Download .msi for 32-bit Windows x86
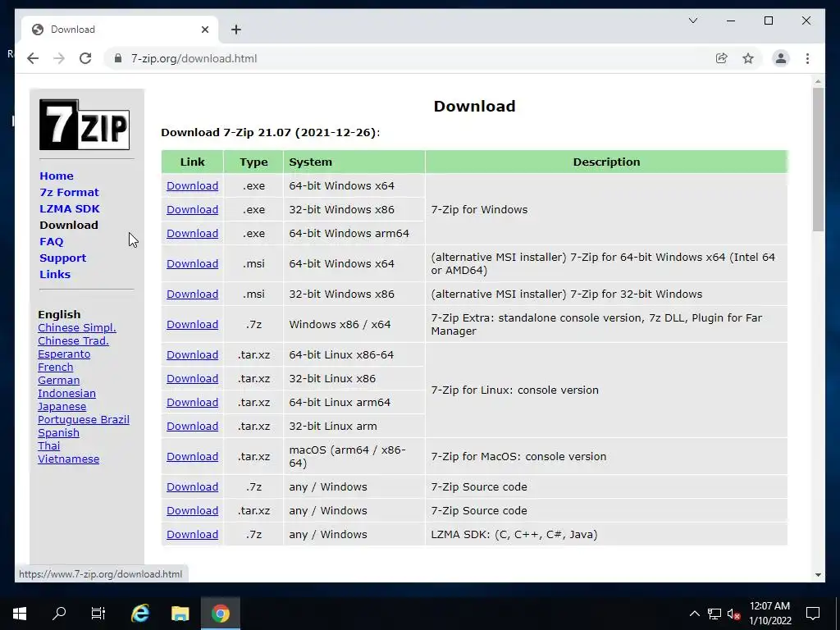 pyautogui.click(x=192, y=294)
